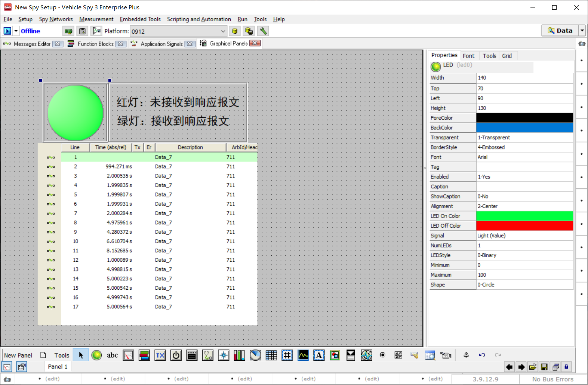Edit the ShowCaption 0-No value
Screen dimensions: 588x385
(524, 196)
